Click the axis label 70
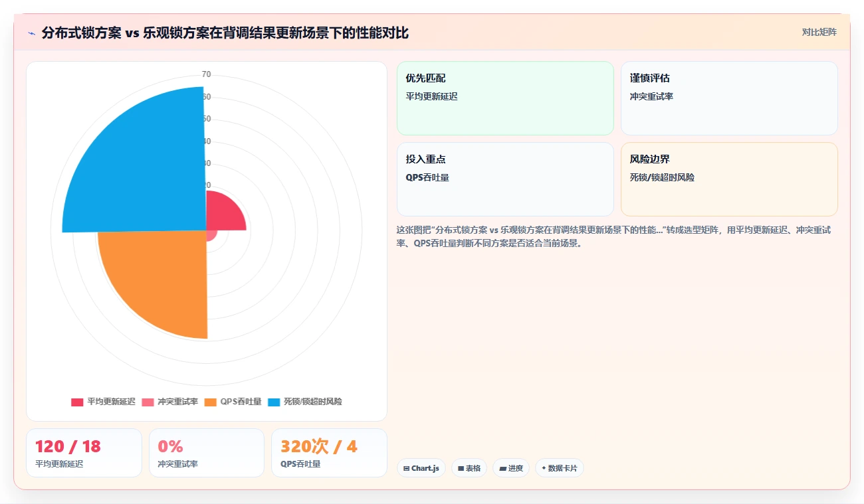Viewport: 864px width, 504px height. point(206,74)
